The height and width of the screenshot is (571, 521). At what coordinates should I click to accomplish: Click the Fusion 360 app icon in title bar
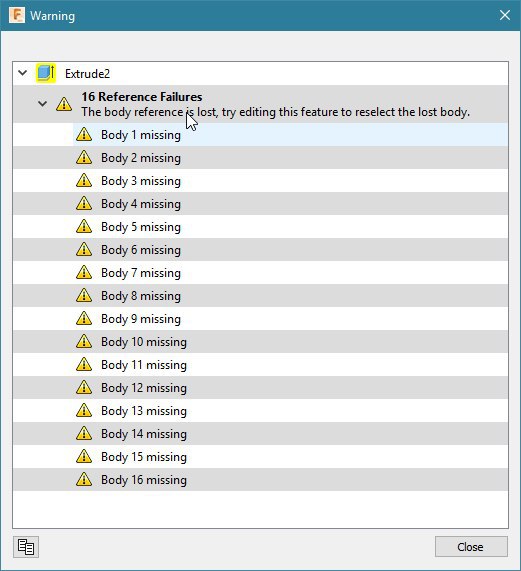(x=17, y=15)
